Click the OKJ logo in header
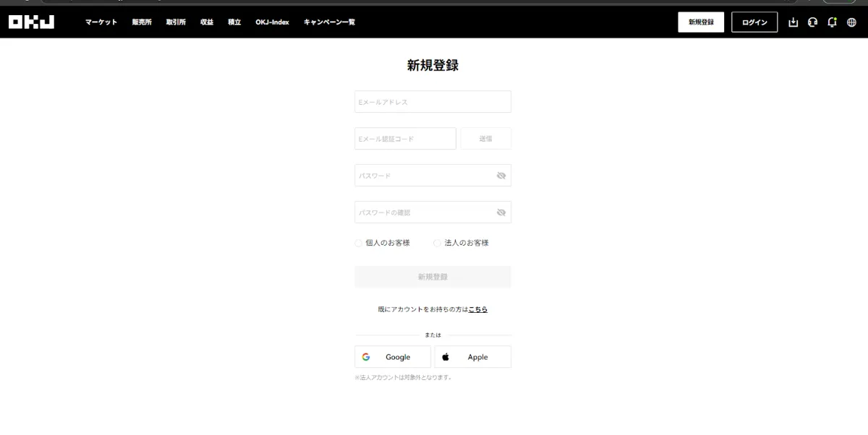 point(32,22)
